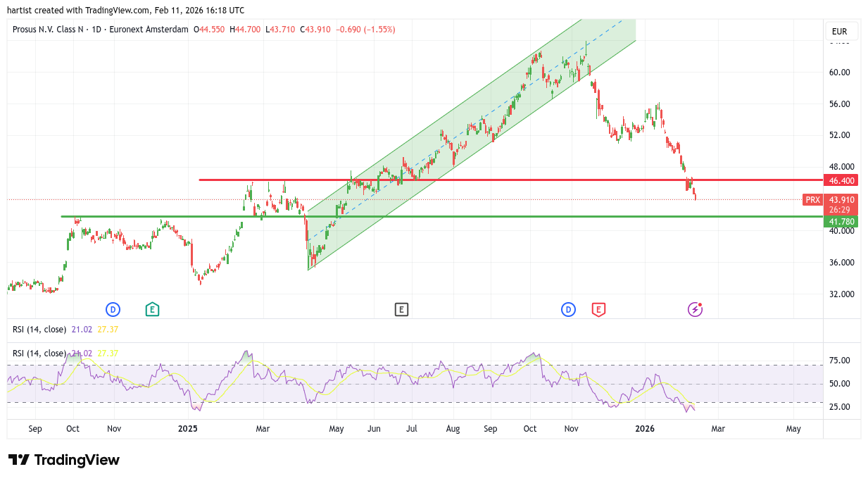Click the RSI 75.00 level on scale

pos(839,361)
